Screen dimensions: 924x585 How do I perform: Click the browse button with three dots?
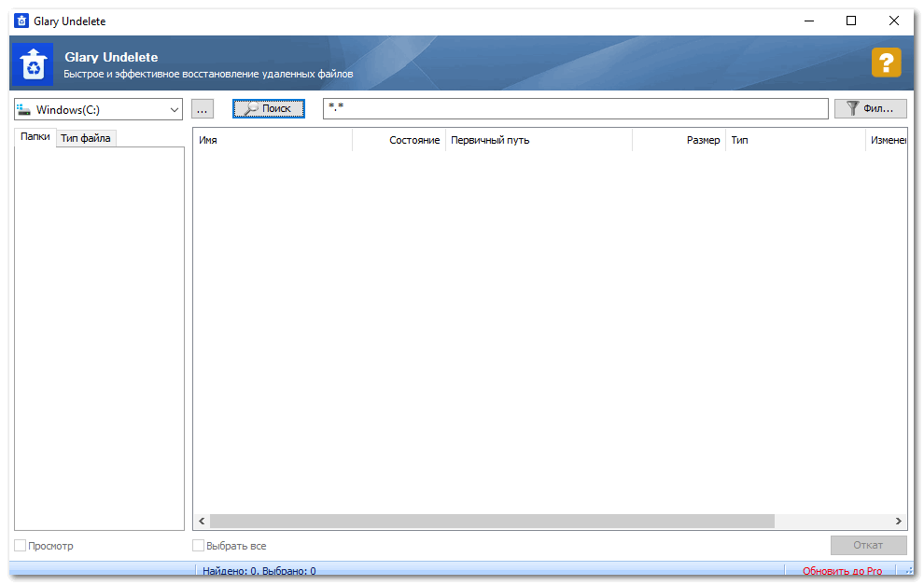[x=203, y=109]
